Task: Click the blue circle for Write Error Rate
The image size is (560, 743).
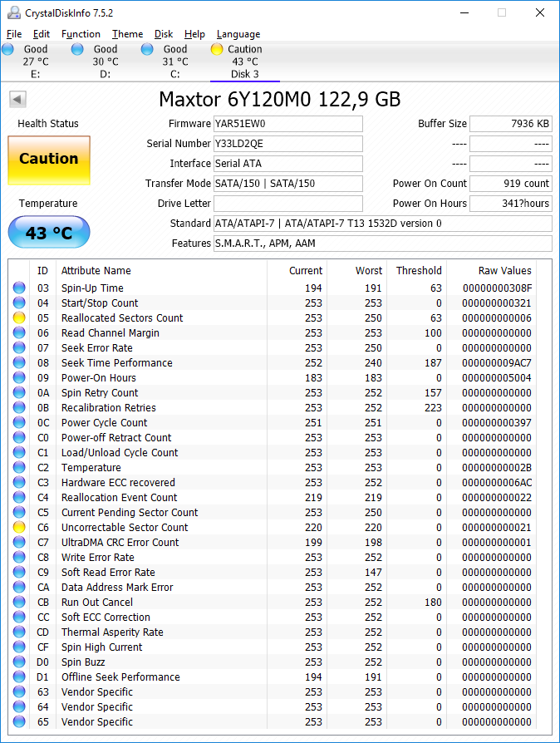Action: [19, 557]
